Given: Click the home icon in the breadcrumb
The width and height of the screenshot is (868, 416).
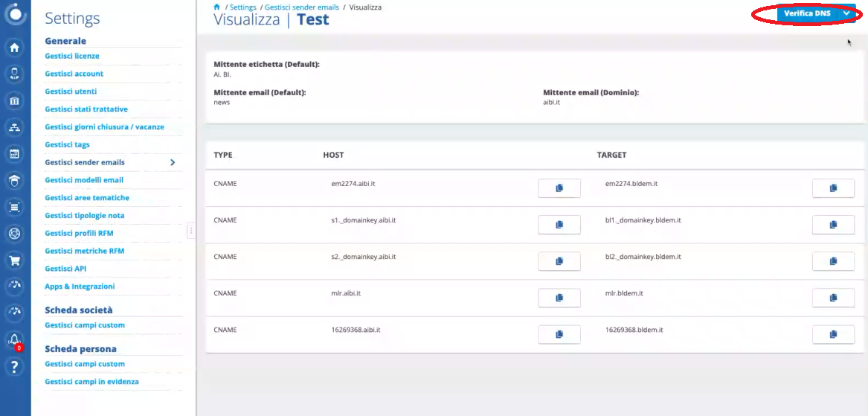Looking at the screenshot, I should [x=216, y=7].
